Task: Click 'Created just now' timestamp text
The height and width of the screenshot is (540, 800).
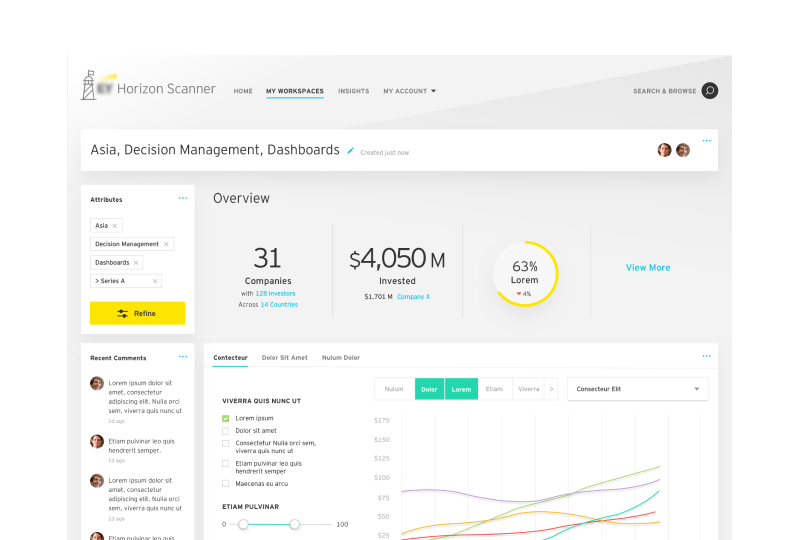Action: pyautogui.click(x=384, y=153)
